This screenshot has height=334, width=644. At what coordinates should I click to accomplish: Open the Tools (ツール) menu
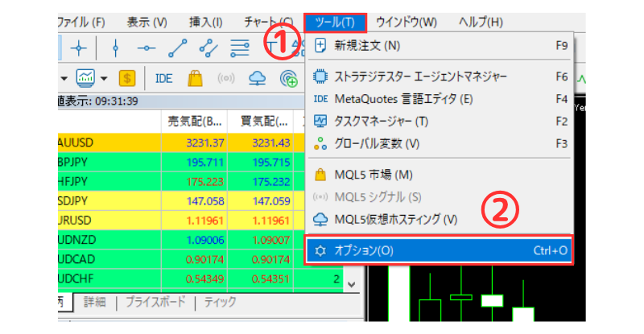(335, 23)
